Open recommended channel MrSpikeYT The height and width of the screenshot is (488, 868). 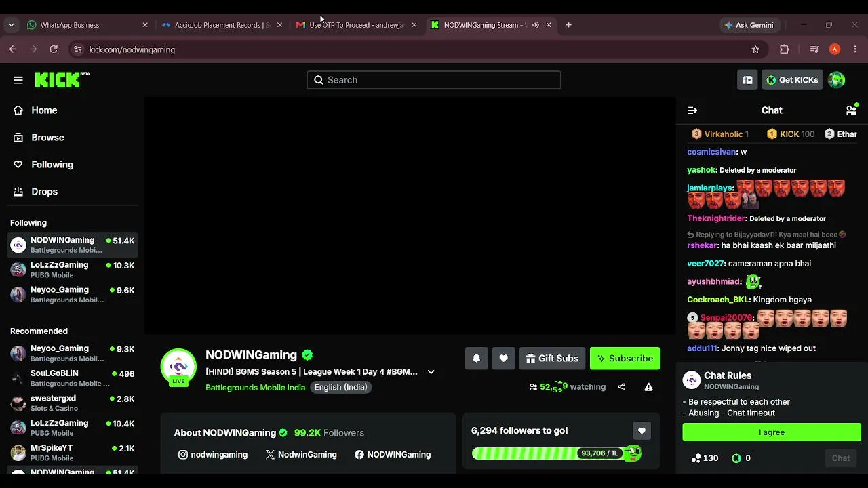[73, 453]
